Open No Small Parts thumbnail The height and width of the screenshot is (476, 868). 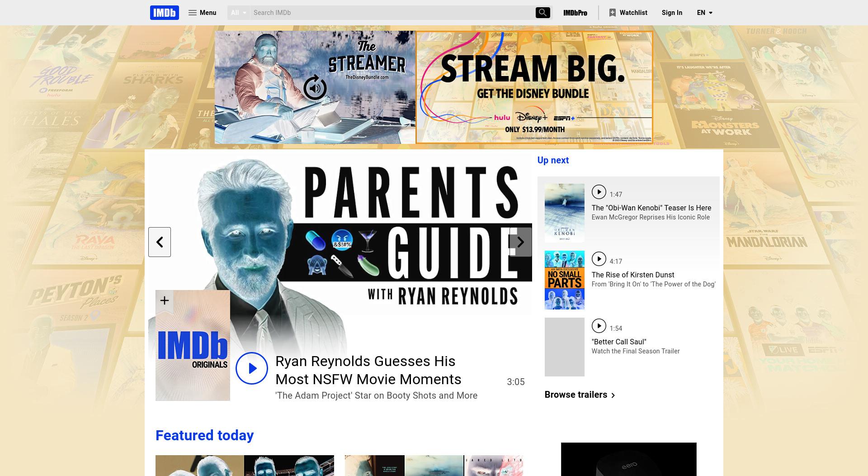tap(564, 280)
